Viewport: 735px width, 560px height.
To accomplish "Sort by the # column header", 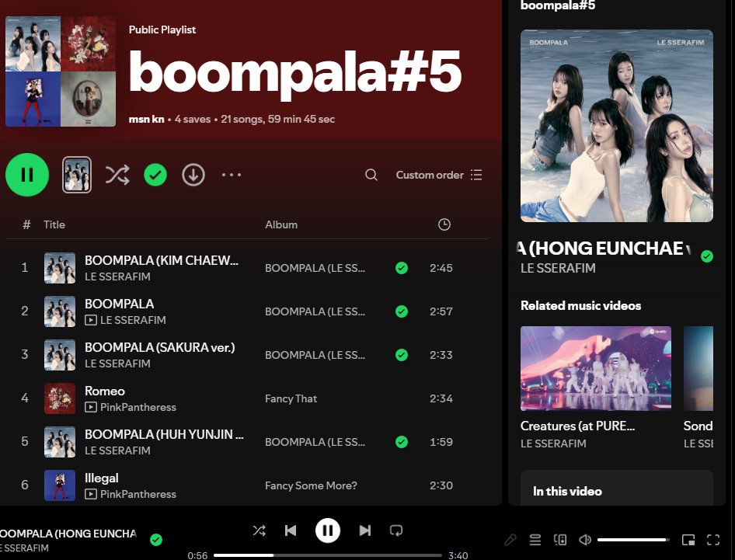I will tap(26, 224).
